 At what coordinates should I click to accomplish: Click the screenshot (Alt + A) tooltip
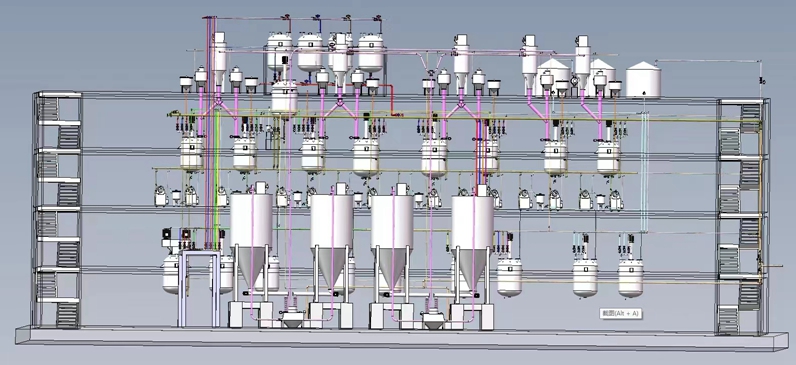(620, 314)
